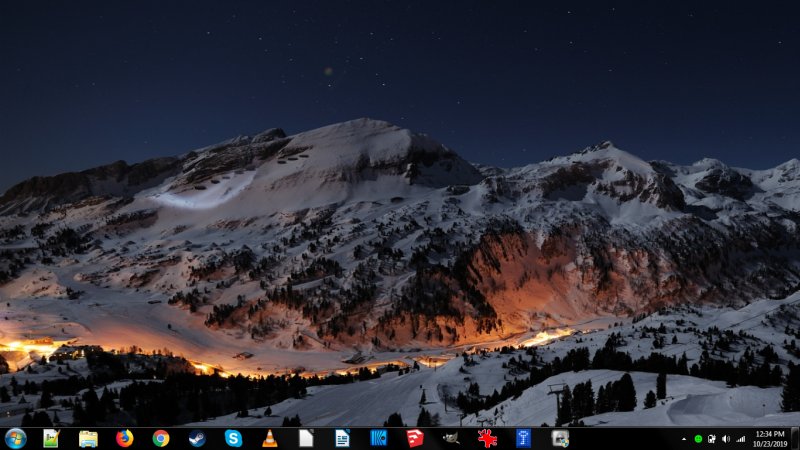Open the network signal tray icon
Image resolution: width=800 pixels, height=450 pixels.
point(741,439)
